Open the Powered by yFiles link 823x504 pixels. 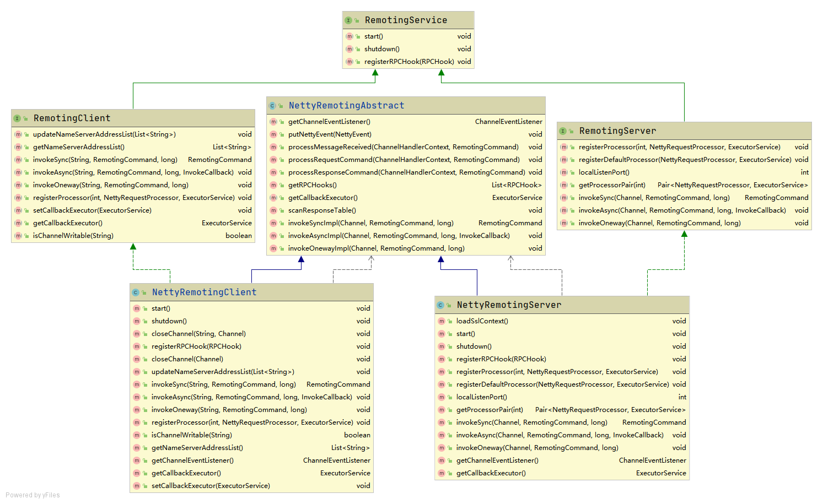(33, 495)
